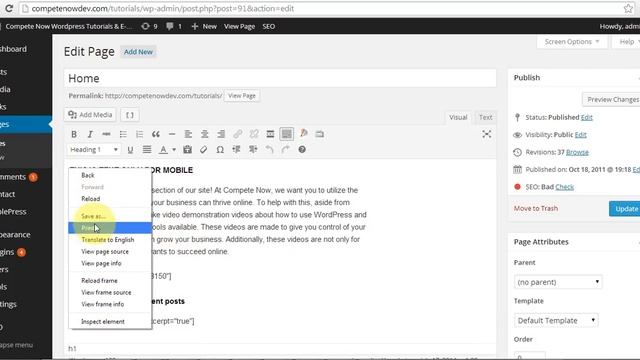Click Move to Trash link
640x360 pixels.
(536, 208)
